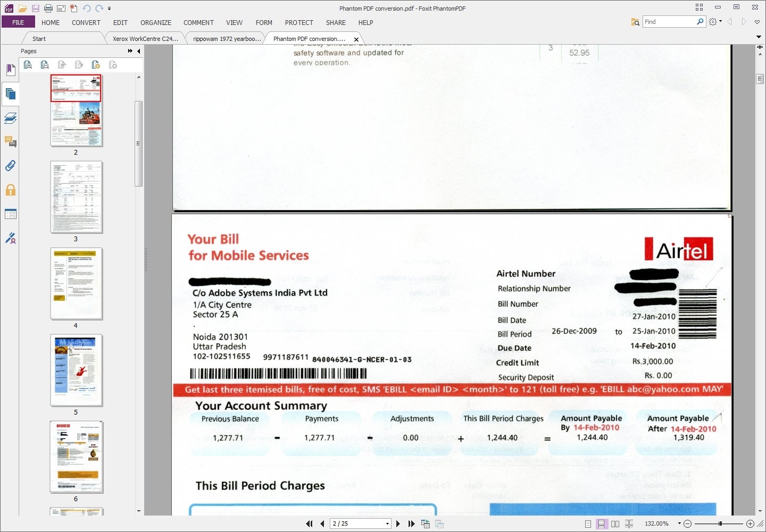Click the heart icon near search bar
This screenshot has width=766, height=532.
point(757,22)
